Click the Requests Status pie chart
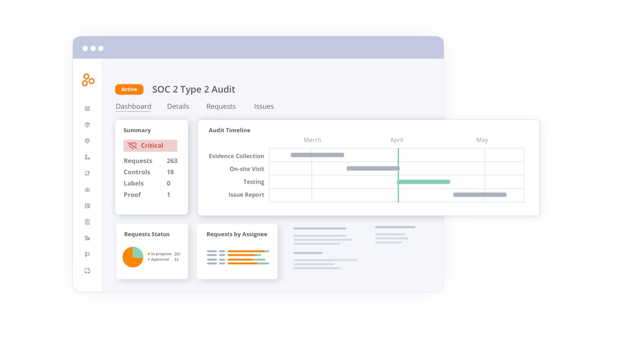This screenshot has width=644, height=362. click(x=133, y=257)
